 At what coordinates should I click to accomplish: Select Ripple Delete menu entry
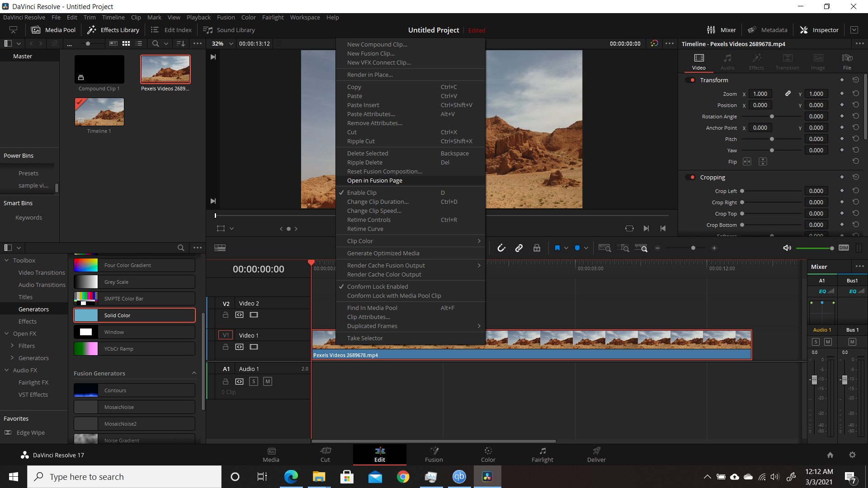[410, 162]
